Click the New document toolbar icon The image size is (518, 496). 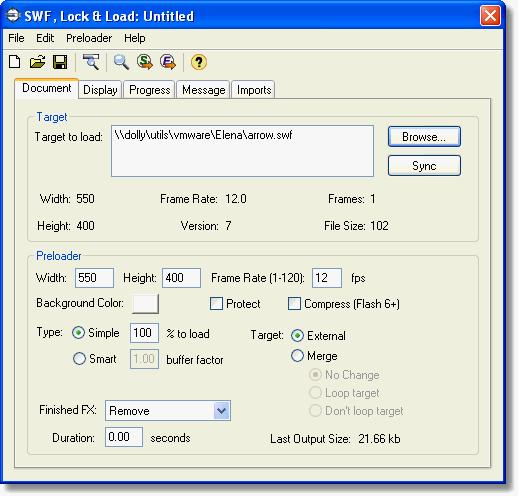(x=15, y=62)
